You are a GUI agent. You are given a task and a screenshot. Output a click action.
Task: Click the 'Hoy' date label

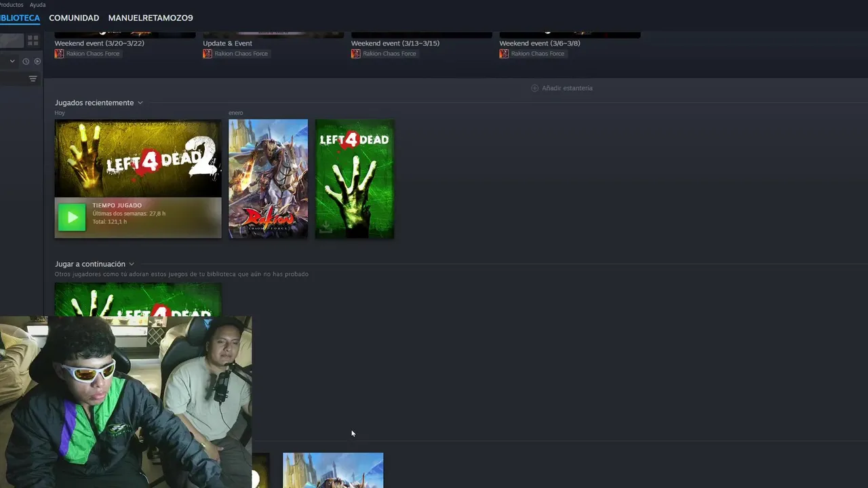point(60,113)
